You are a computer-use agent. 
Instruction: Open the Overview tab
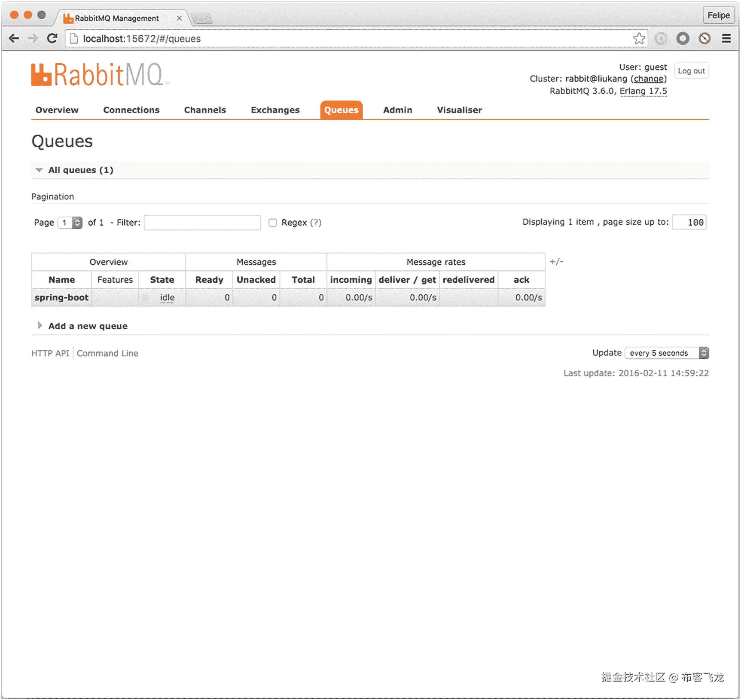pyautogui.click(x=57, y=110)
